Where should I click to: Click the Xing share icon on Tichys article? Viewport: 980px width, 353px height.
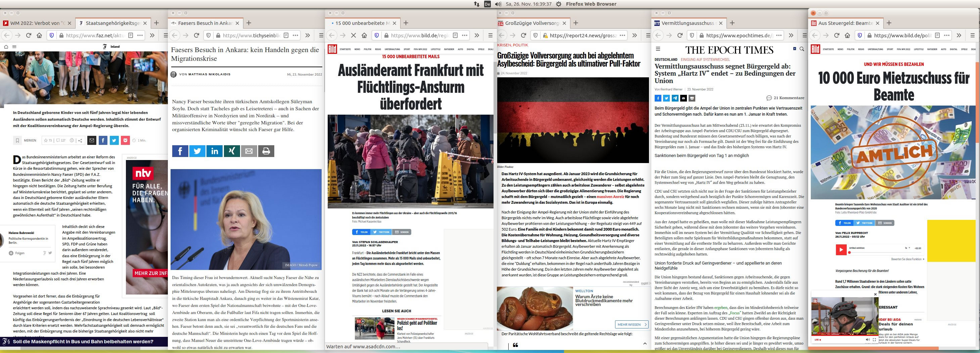pos(232,151)
